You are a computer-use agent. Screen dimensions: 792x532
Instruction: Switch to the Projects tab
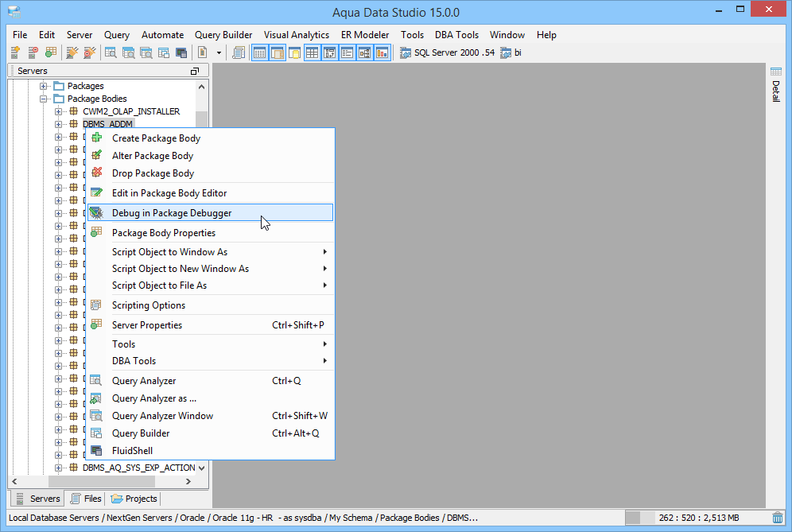click(134, 499)
